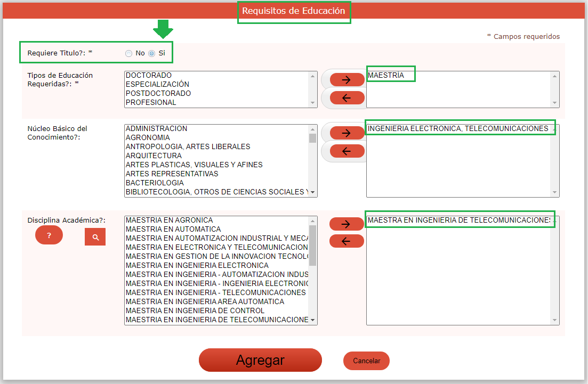Select 'No' for Requiere Título
The image size is (588, 384).
[128, 53]
